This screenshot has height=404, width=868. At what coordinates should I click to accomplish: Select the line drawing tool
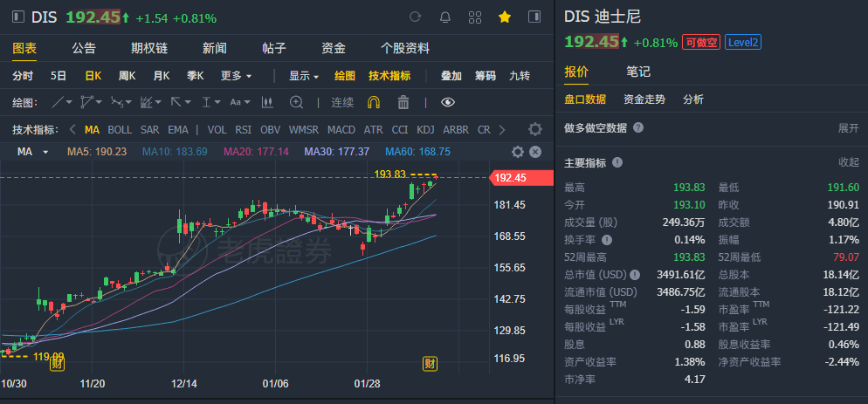[59, 102]
